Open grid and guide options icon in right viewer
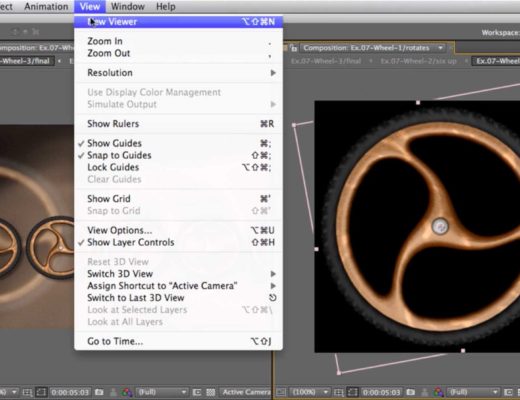The image size is (520, 400). 339,392
